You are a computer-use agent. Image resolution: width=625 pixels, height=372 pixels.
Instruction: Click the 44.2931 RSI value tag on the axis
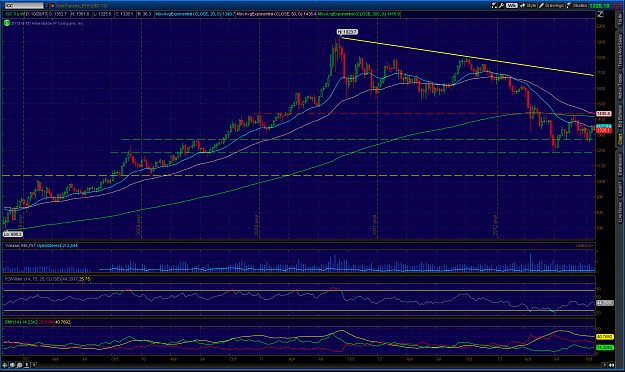(604, 303)
